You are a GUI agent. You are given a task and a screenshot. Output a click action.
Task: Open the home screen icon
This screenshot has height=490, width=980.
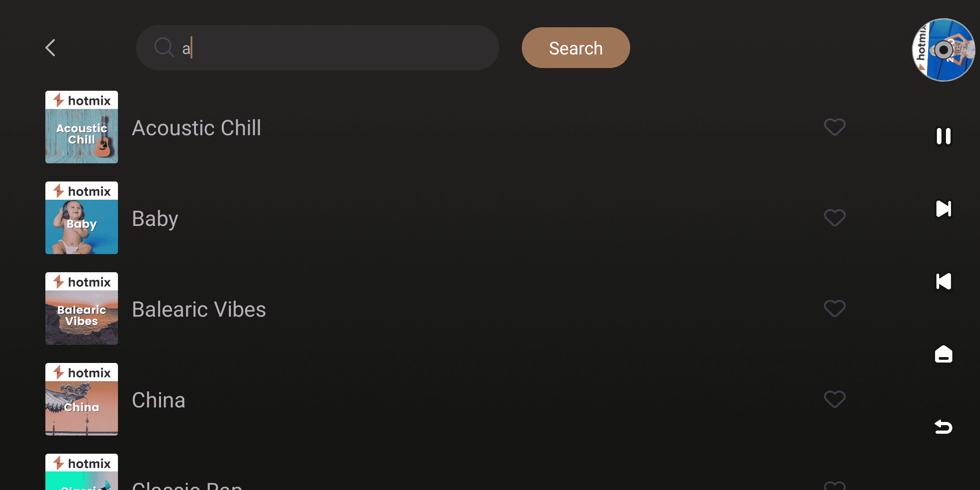click(943, 354)
